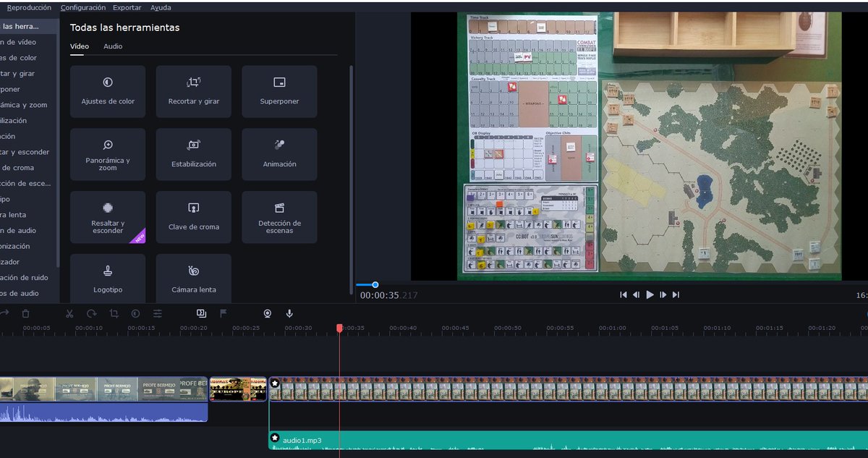Select 'ámica y zoom' entry in sidebar
This screenshot has height=458, width=868.
point(29,105)
